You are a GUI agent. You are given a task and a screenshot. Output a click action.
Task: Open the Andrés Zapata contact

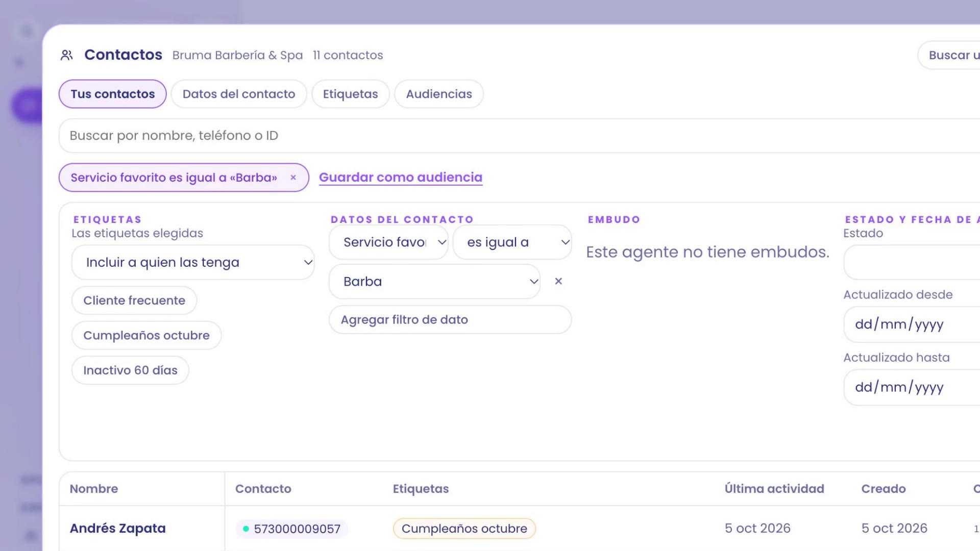coord(118,529)
